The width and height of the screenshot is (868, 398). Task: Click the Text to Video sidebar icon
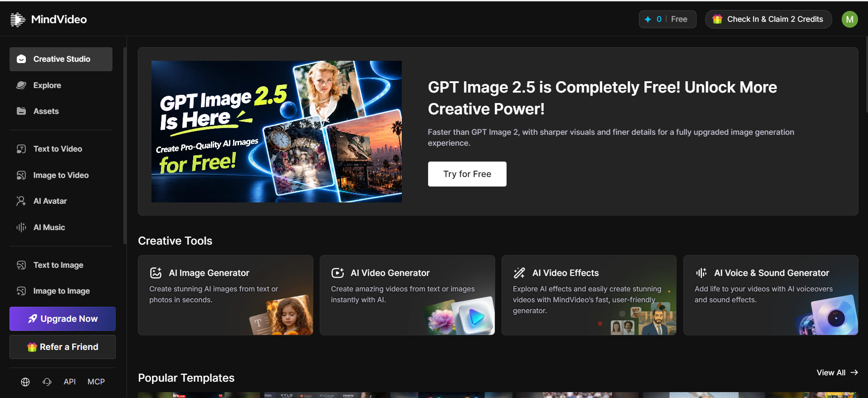(21, 149)
